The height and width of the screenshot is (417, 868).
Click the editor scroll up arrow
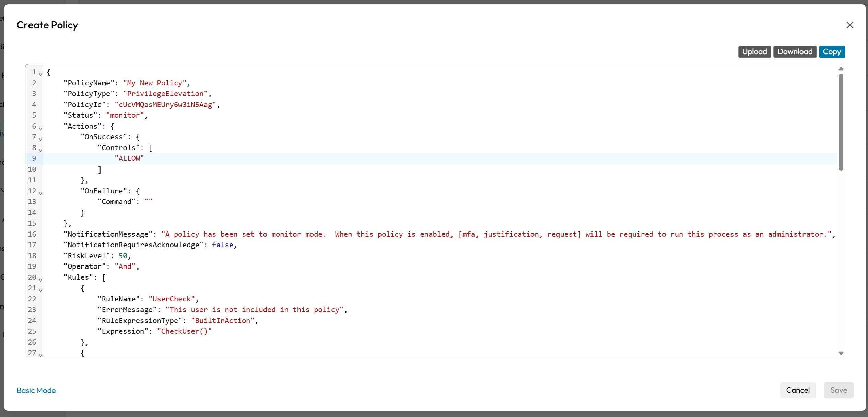[x=841, y=69]
